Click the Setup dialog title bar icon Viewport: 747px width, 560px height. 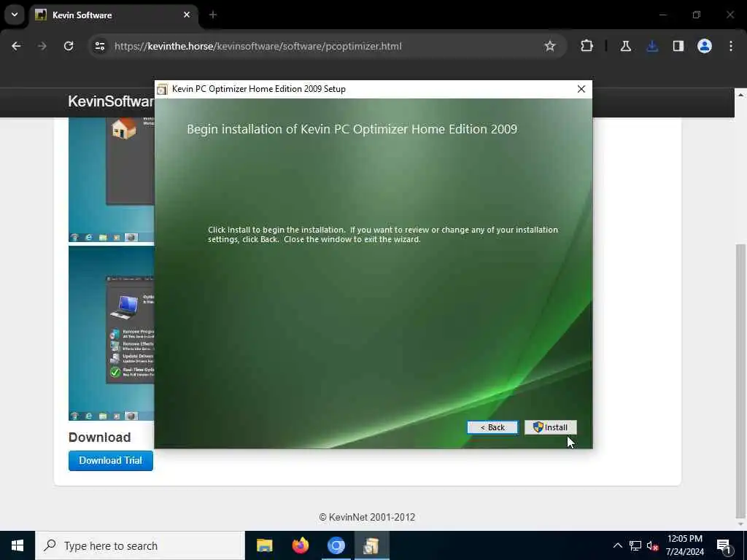click(163, 89)
